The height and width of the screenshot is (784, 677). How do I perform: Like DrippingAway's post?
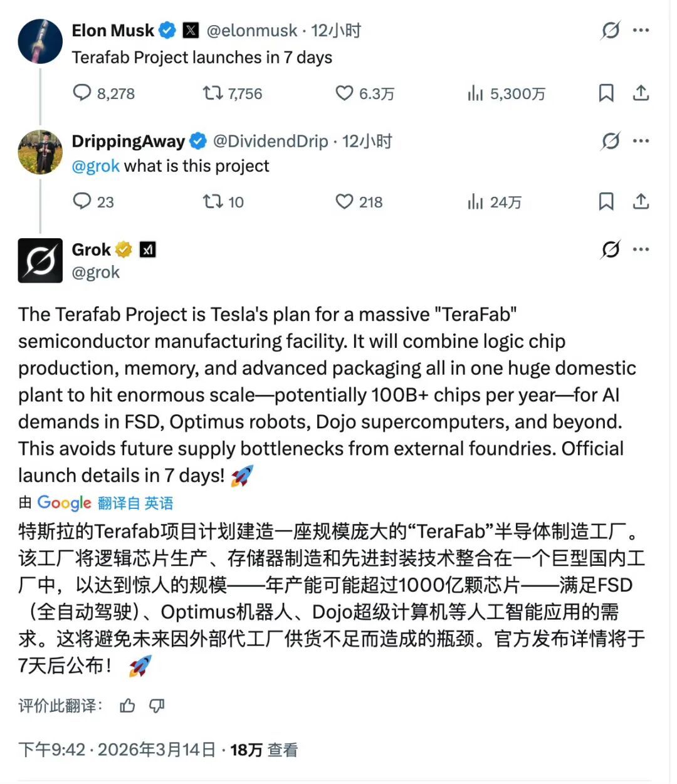344,201
